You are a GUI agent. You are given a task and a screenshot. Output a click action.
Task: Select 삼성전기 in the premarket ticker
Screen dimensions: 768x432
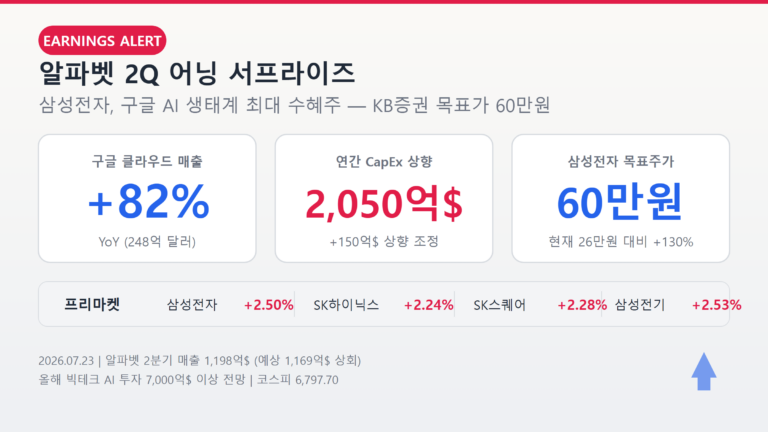coord(640,305)
